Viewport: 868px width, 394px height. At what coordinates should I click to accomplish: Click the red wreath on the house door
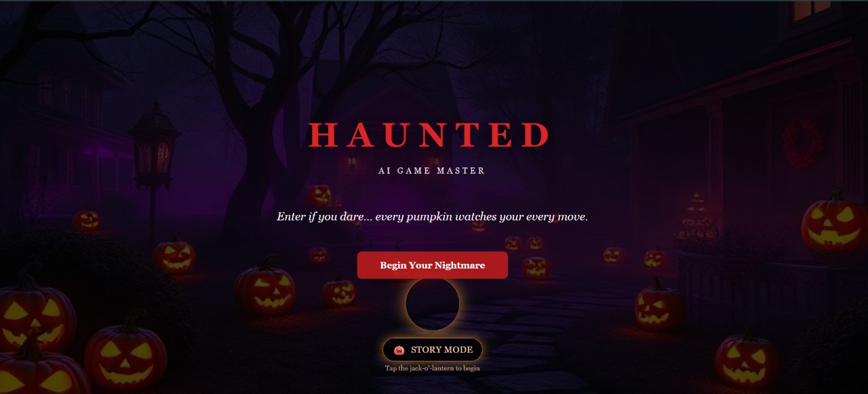(803, 142)
